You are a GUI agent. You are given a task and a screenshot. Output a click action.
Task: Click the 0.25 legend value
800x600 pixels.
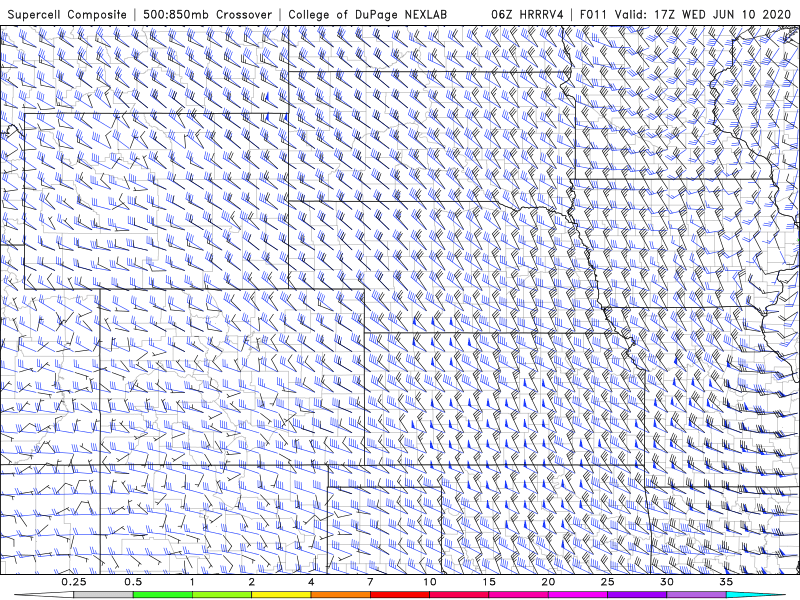(74, 582)
